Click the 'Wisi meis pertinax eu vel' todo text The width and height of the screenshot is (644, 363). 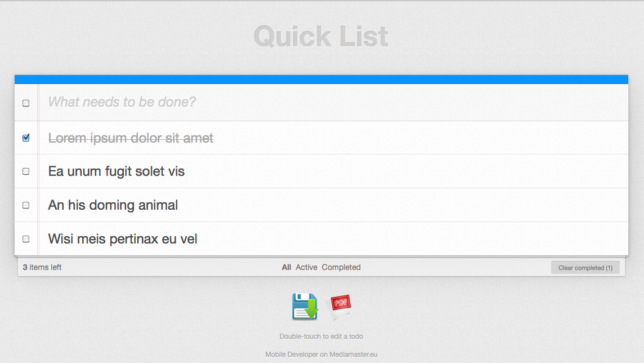pyautogui.click(x=123, y=239)
